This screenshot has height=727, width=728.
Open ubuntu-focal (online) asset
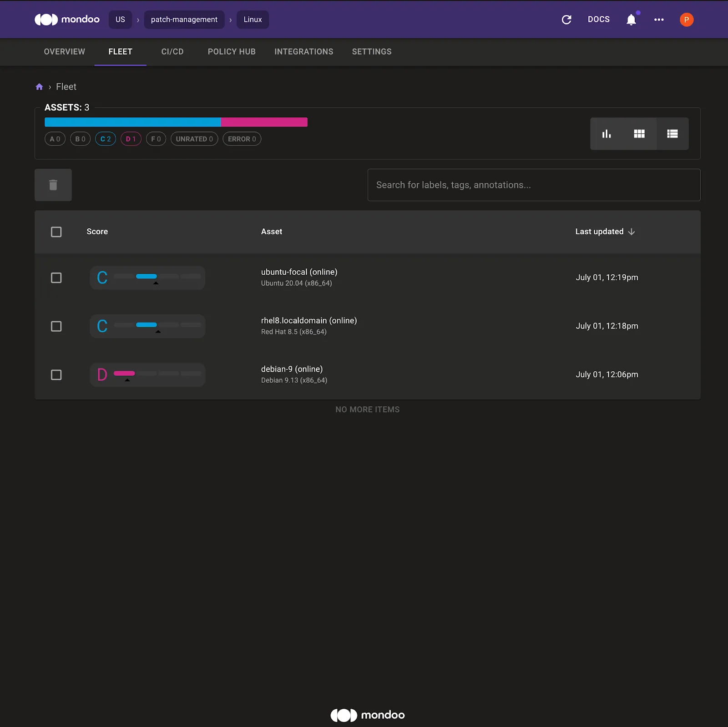299,272
